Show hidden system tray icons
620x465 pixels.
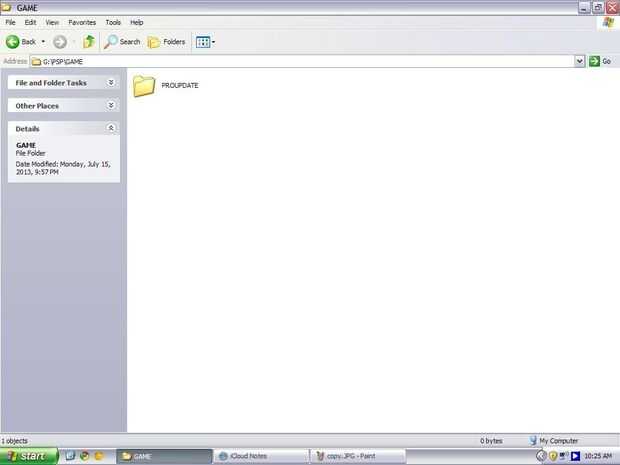point(541,456)
